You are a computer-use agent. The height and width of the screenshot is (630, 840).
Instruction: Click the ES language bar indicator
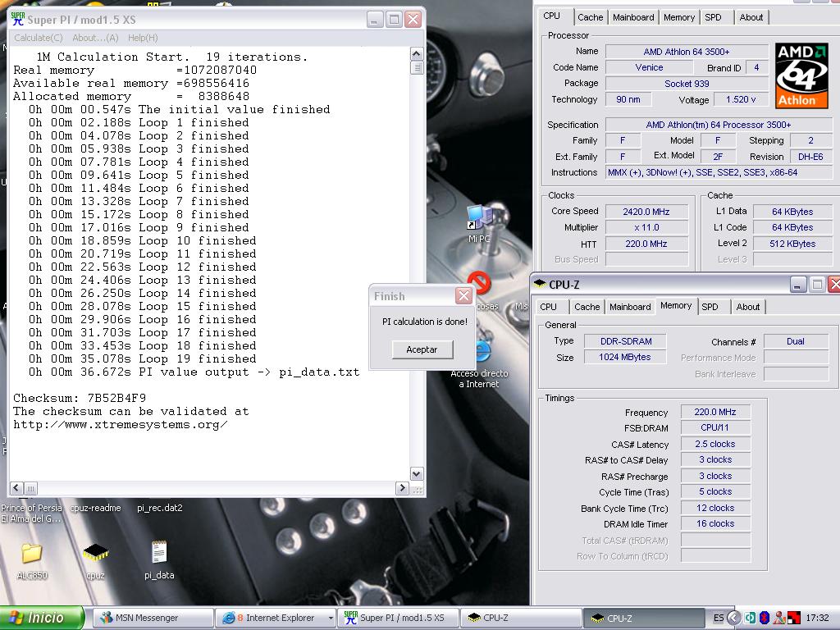click(x=719, y=618)
